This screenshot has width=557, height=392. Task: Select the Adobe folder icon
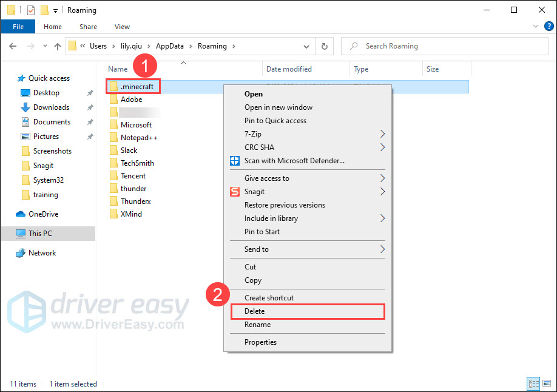113,100
